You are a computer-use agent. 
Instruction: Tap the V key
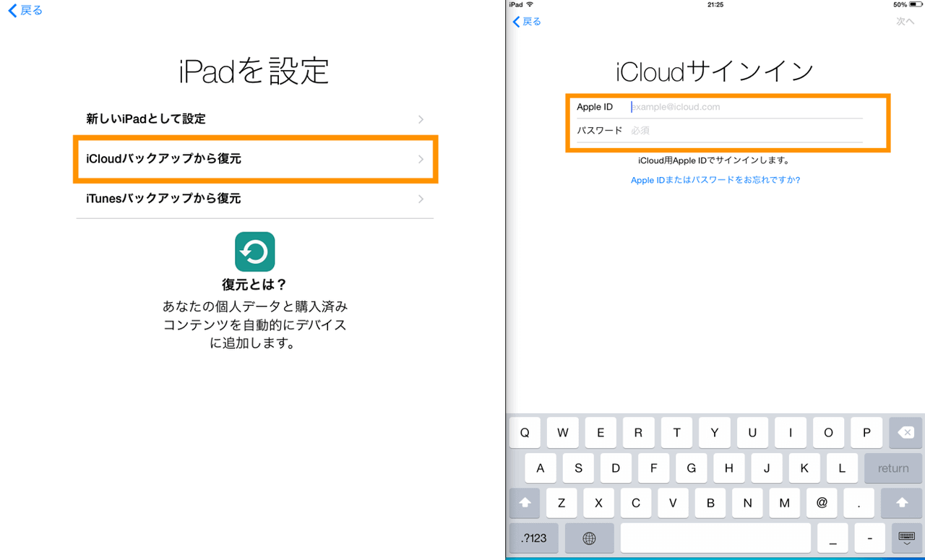tap(674, 503)
